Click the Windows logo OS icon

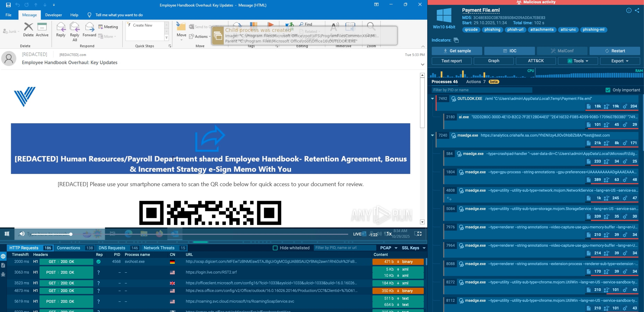point(444,15)
